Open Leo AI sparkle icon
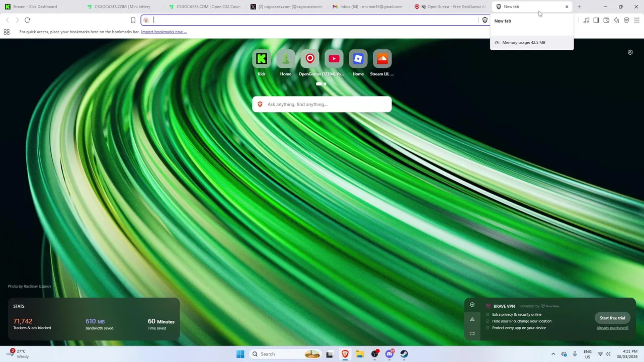This screenshot has width=644, height=362. (x=616, y=20)
